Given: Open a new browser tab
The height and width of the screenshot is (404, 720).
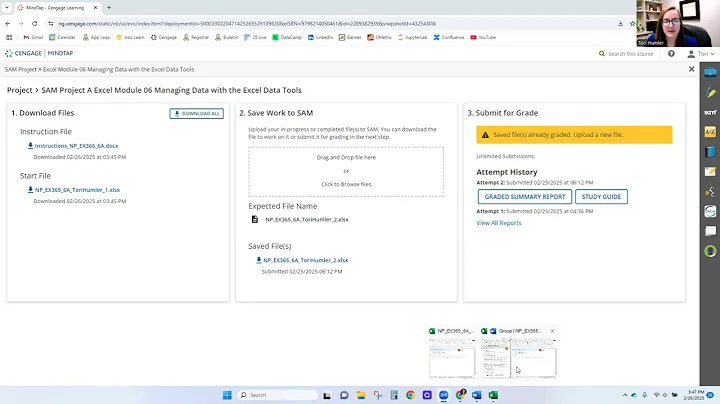Looking at the screenshot, I should tap(109, 8).
